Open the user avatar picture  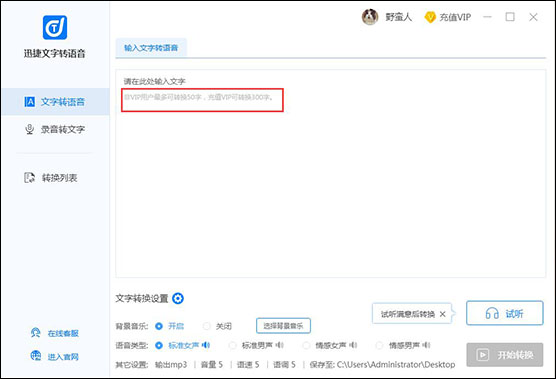click(x=370, y=17)
